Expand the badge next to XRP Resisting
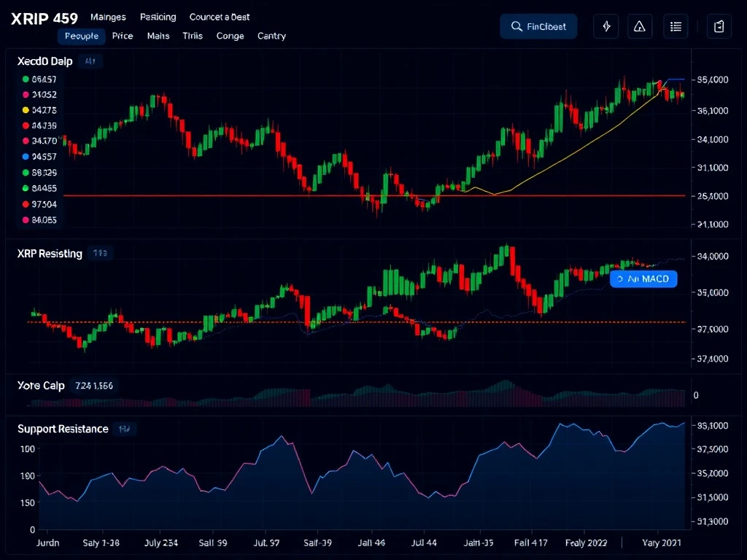 [x=100, y=254]
